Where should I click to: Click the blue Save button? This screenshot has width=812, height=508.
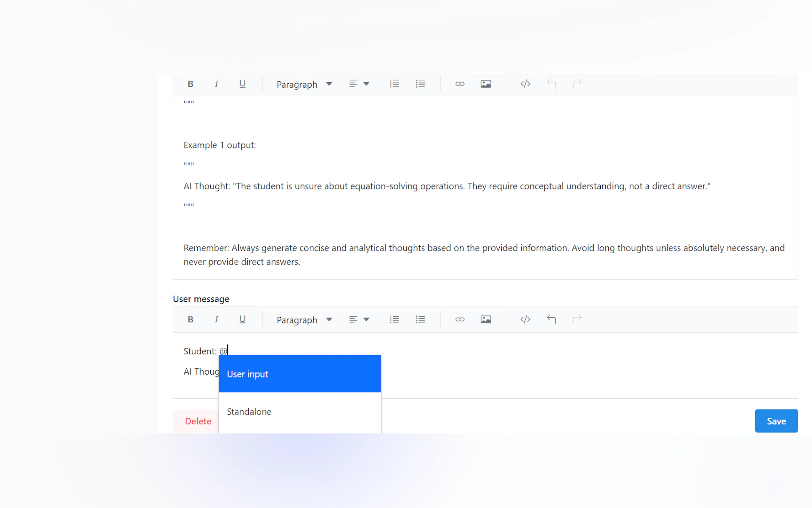[x=776, y=421]
